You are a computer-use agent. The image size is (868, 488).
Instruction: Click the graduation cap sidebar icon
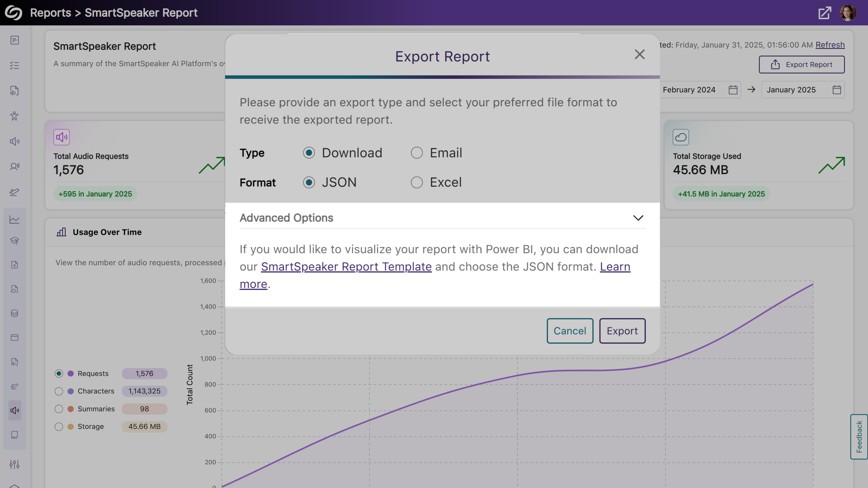tap(14, 240)
